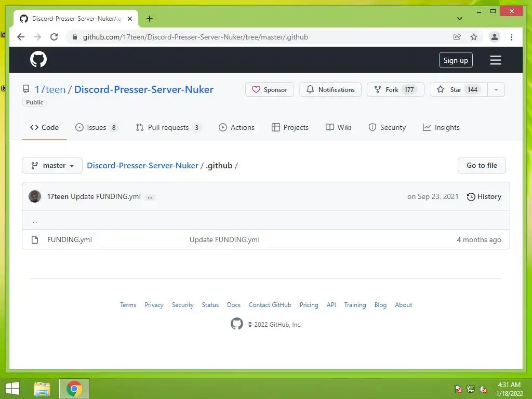Switch to the Wiki tab
Image resolution: width=532 pixels, height=399 pixels.
click(338, 128)
